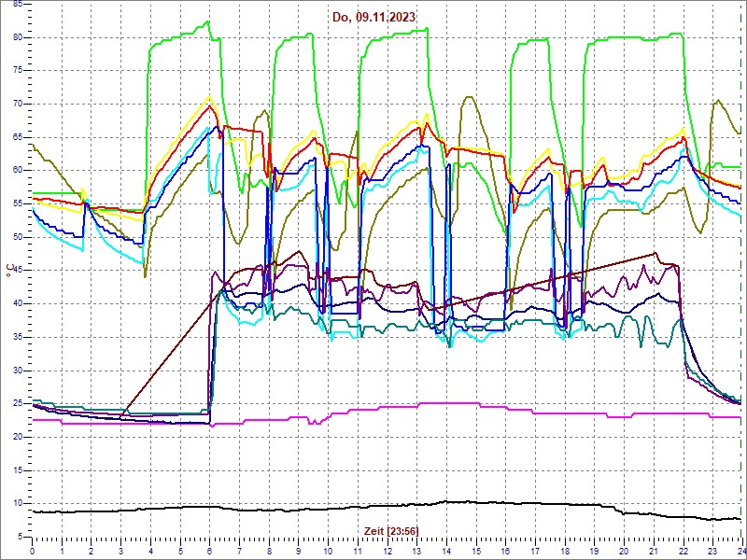Image resolution: width=747 pixels, height=560 pixels.
Task: Select the 10 tick on temperature axis
Action: 17,504
